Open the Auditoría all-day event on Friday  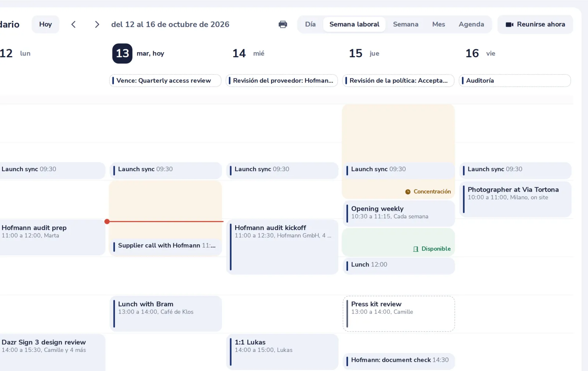pyautogui.click(x=515, y=80)
